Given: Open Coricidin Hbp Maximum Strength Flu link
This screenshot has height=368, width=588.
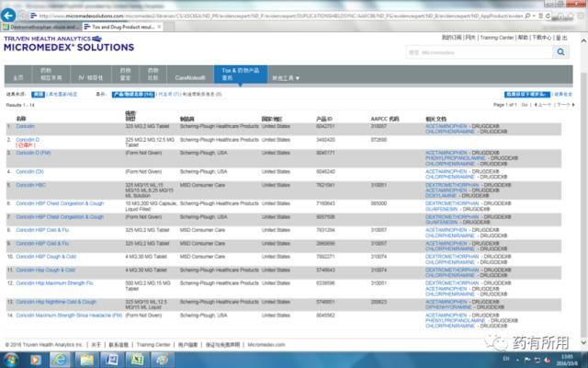Looking at the screenshot, I should click(54, 283).
